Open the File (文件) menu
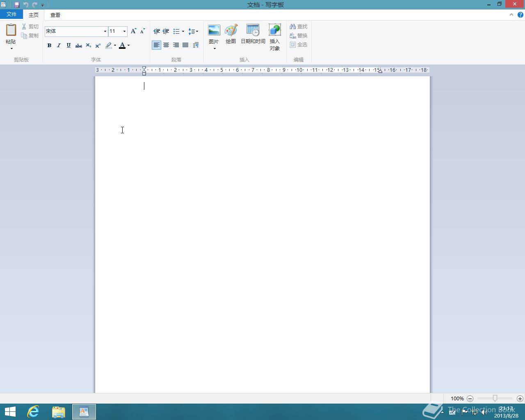Image resolution: width=525 pixels, height=420 pixels. tap(11, 14)
